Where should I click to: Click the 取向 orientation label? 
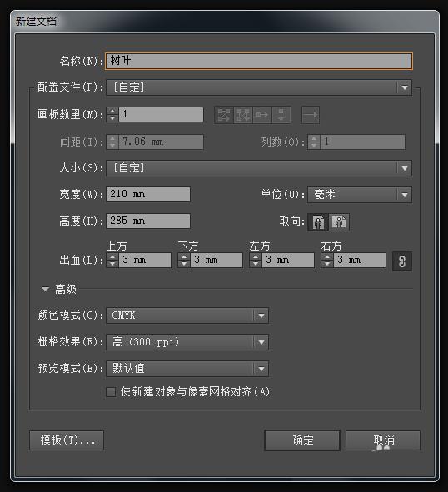pyautogui.click(x=292, y=221)
